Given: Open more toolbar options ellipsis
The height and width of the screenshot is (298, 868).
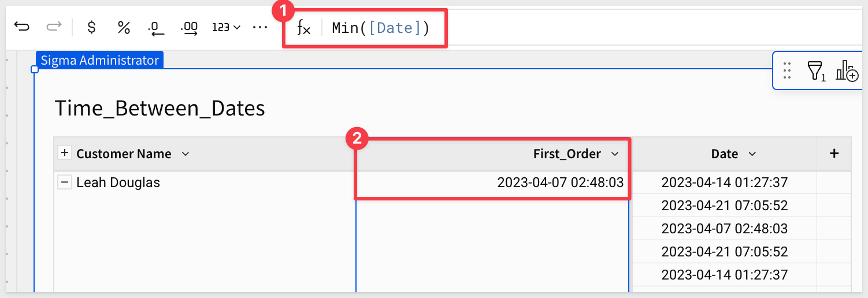Looking at the screenshot, I should click(260, 27).
